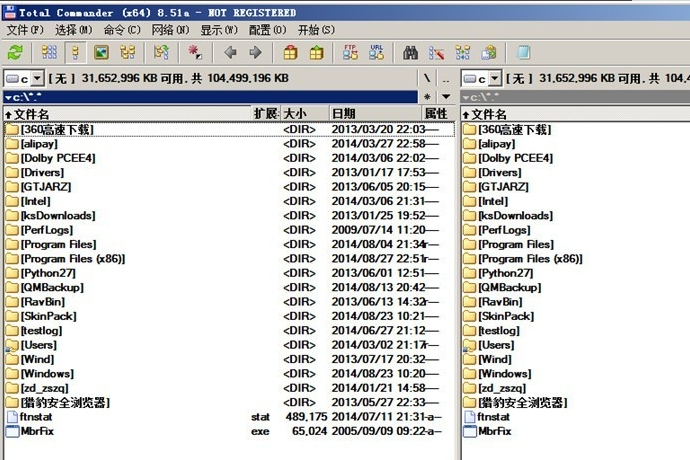This screenshot has height=460, width=690.
Task: Open the binoculars search files icon
Action: 410,53
